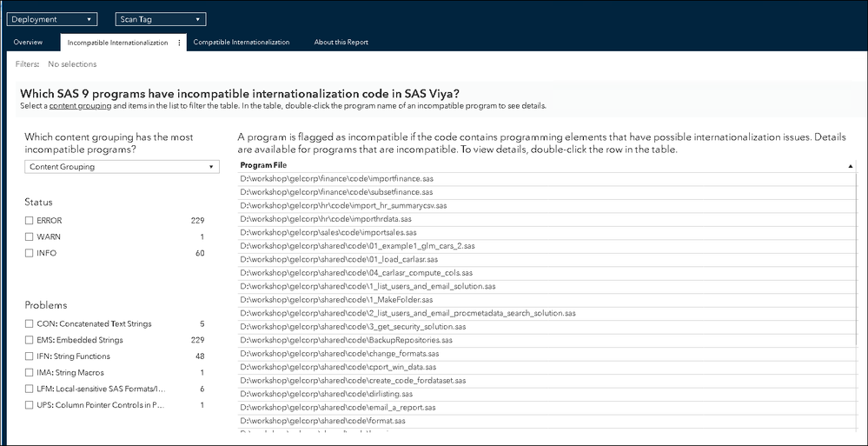Enable the EMS: Embedded Strings filter
Image resolution: width=868 pixels, height=446 pixels.
click(30, 340)
